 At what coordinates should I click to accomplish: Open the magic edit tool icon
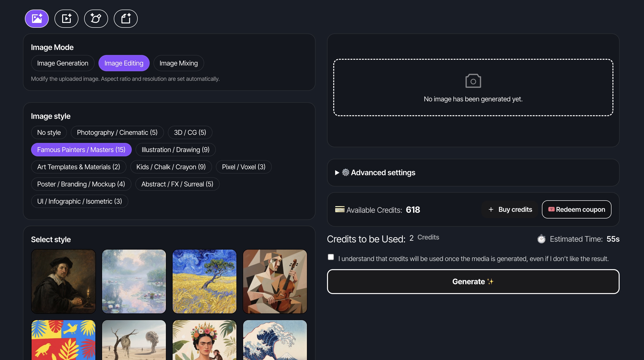click(96, 18)
